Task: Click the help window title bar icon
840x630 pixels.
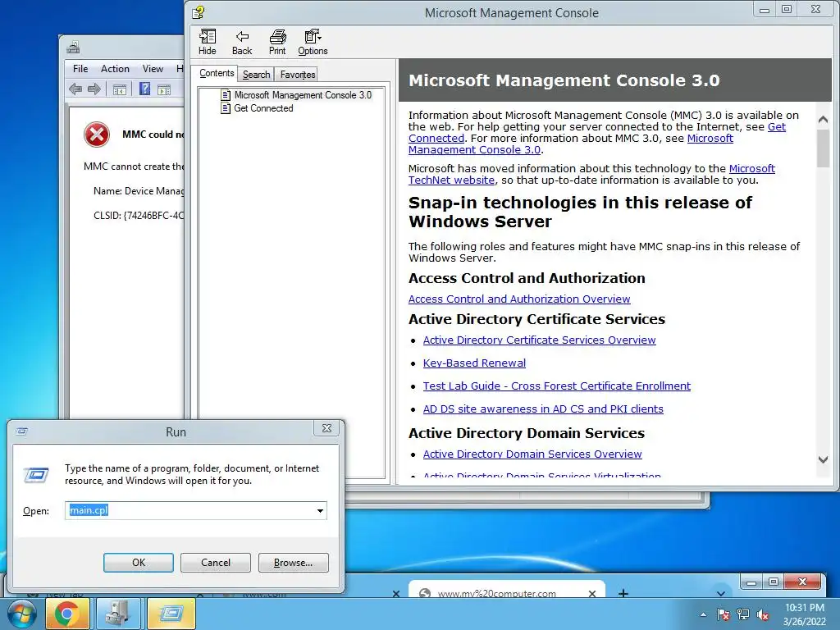Action: pos(199,11)
